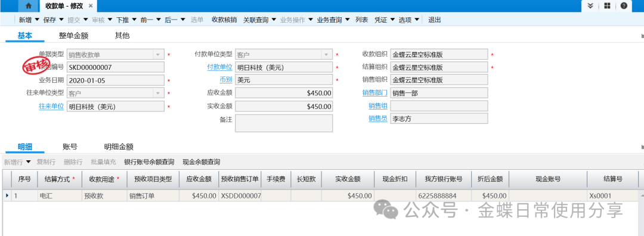Switch to the 整单金额 tab

coord(73,36)
